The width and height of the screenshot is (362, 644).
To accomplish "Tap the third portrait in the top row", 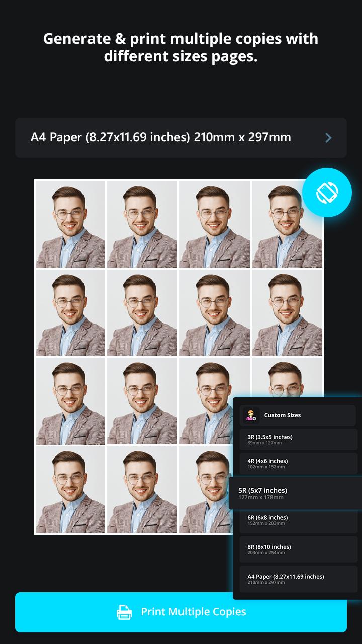I will click(215, 224).
